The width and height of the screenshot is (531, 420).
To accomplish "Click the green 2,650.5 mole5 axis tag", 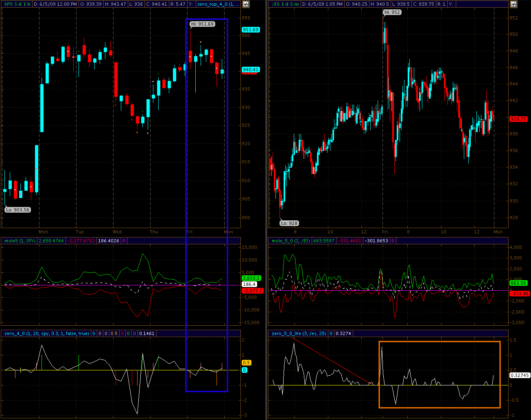I will [x=251, y=278].
